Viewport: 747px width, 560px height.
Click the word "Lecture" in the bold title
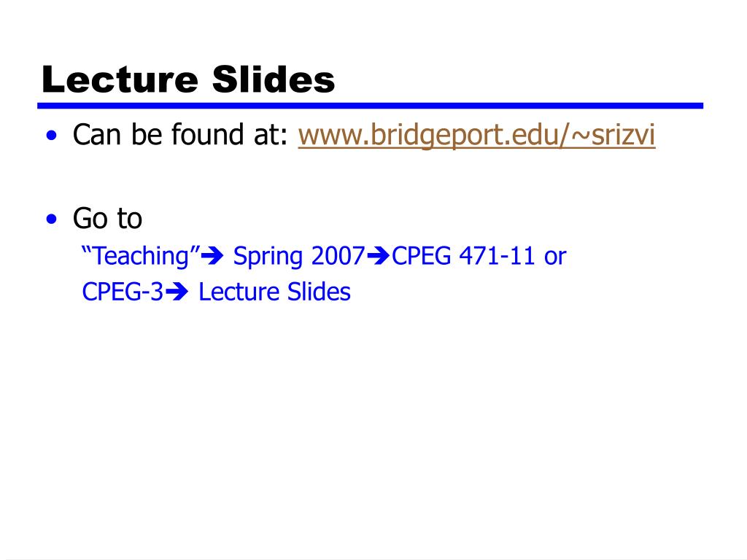(x=120, y=79)
